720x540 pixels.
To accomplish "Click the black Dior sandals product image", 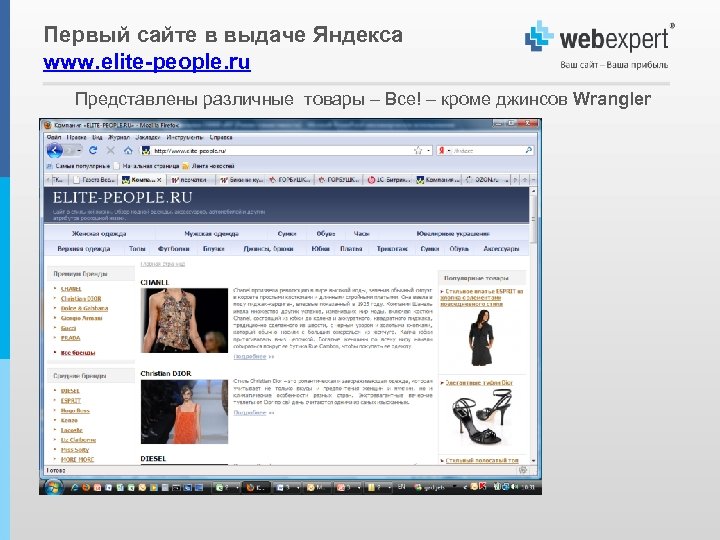I will (x=481, y=417).
